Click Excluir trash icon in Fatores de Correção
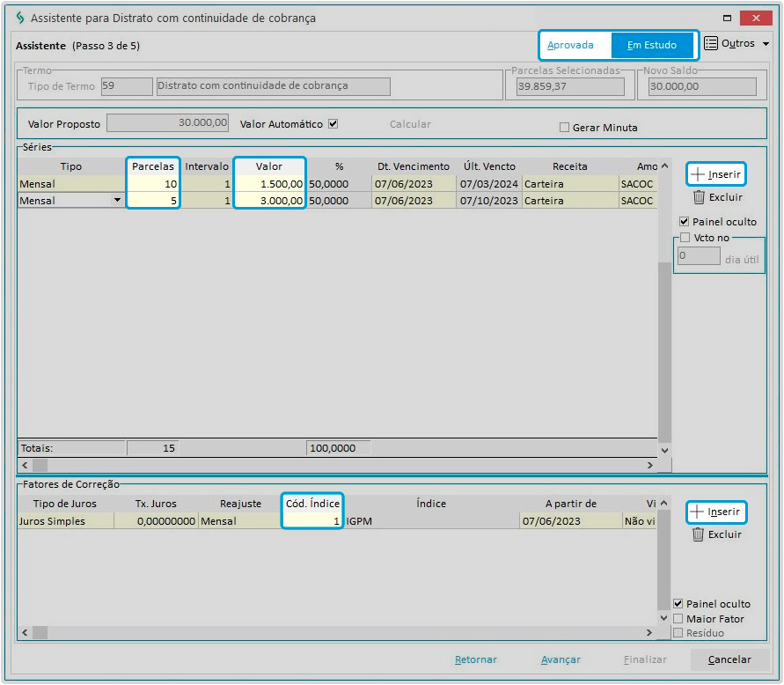This screenshot has height=685, width=784. [699, 534]
